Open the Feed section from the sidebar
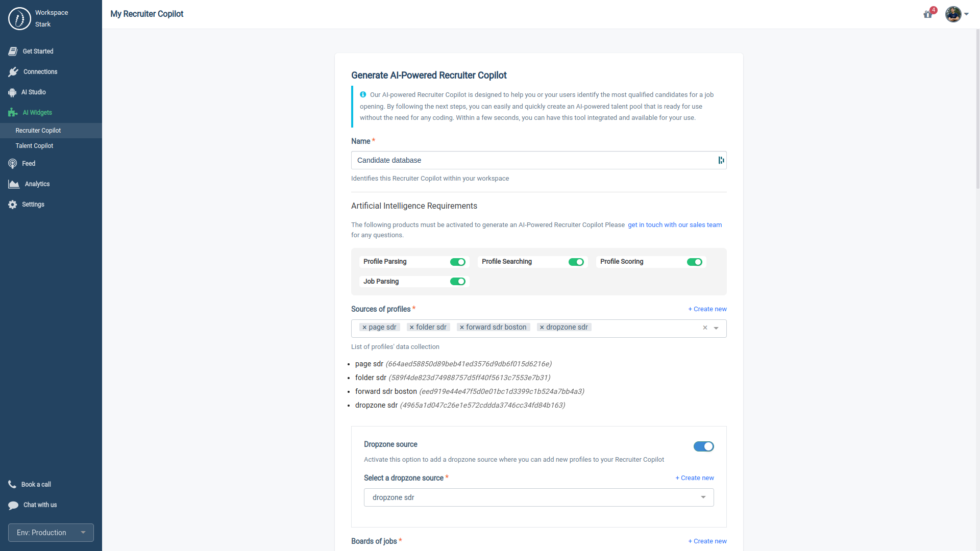Screen dimensions: 980x551 pos(12,163)
